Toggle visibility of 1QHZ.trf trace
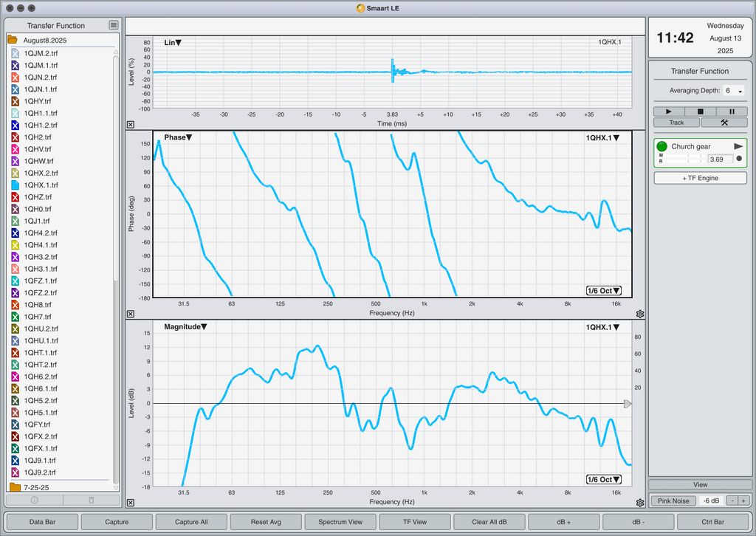 15,197
